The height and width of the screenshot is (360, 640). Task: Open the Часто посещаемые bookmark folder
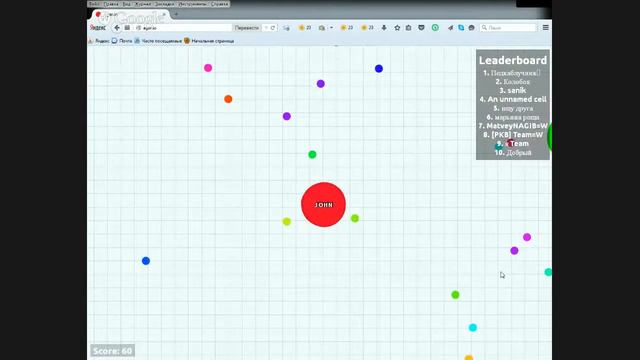pyautogui.click(x=158, y=41)
